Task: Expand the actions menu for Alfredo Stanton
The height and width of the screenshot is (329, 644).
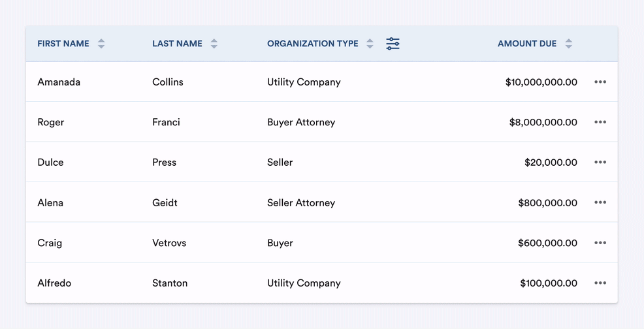Action: (600, 283)
